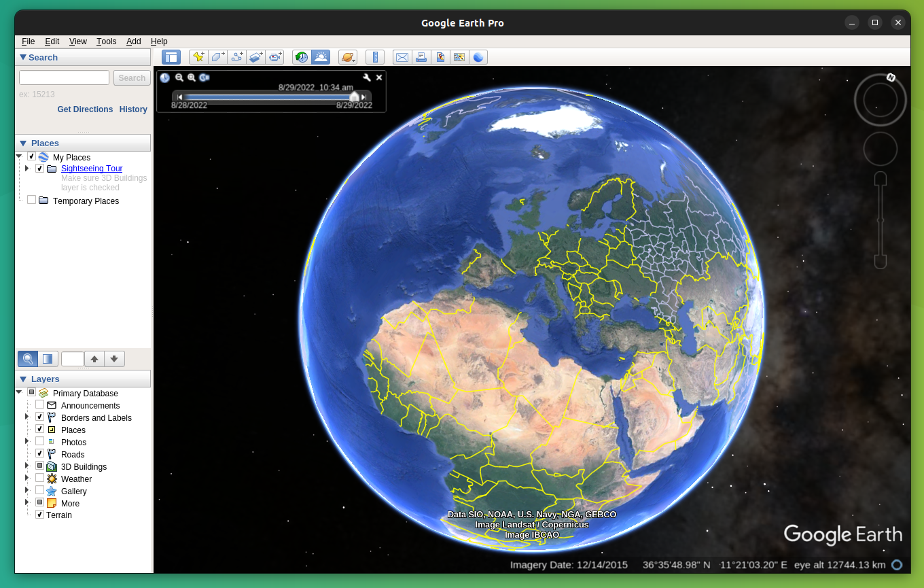Show the ruler measuring tool
The height and width of the screenshot is (588, 924).
[x=375, y=57]
